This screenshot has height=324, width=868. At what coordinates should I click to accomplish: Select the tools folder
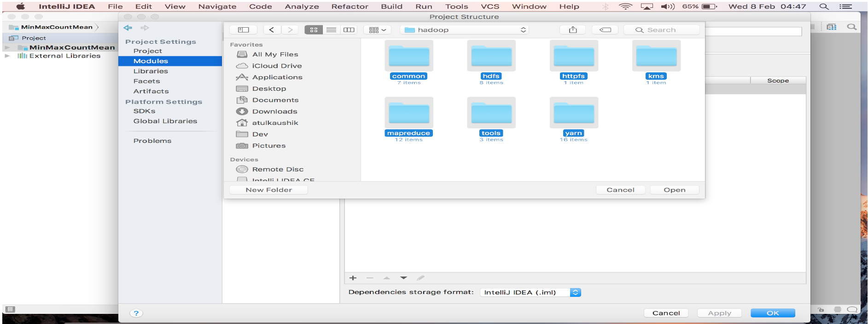click(x=491, y=119)
